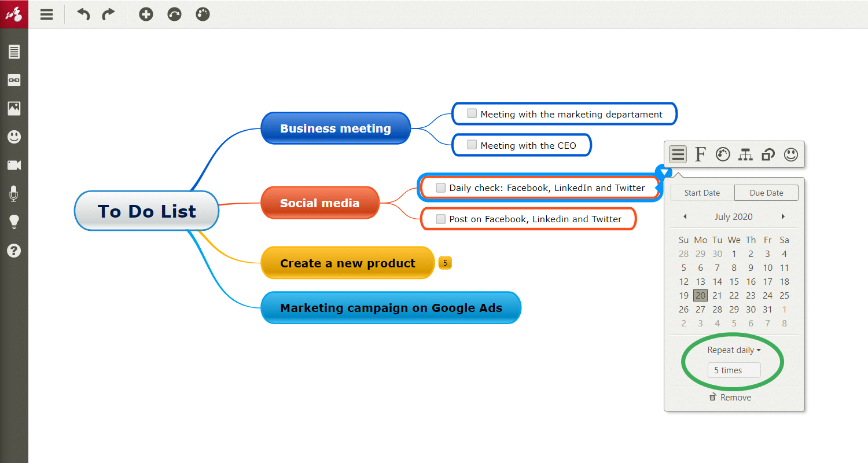Open the notes icon in left sidebar
Screen dimensions: 868x463
[14, 52]
